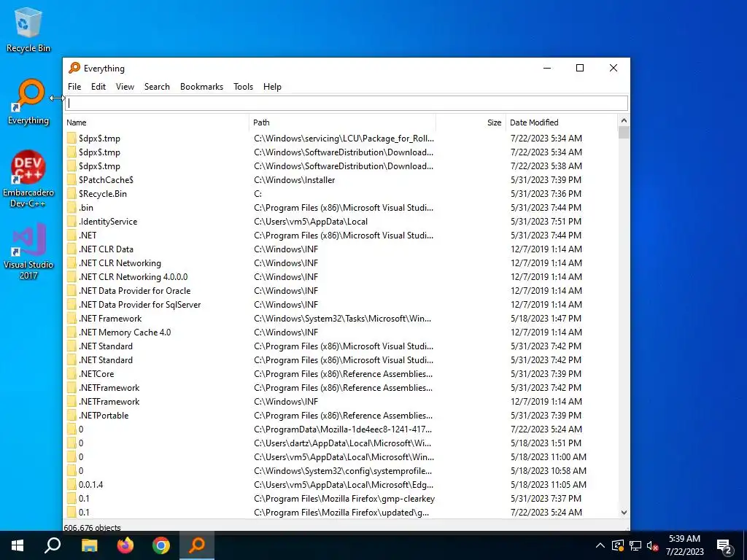Click folder icon of $Recycle.Bin row
The width and height of the screenshot is (747, 560).
(71, 194)
